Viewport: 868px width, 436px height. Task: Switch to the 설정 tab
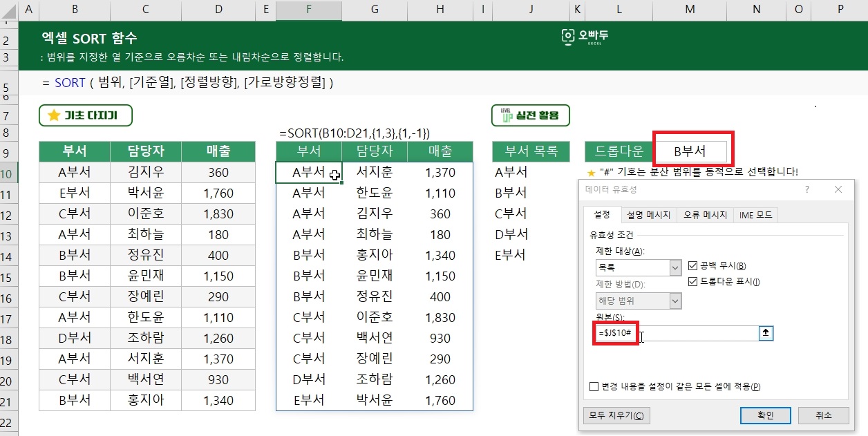coord(601,215)
